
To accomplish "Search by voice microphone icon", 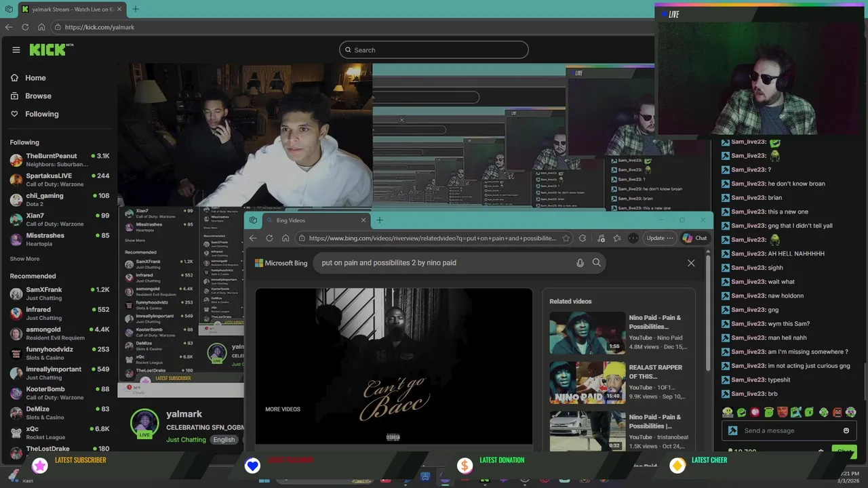I will 580,263.
